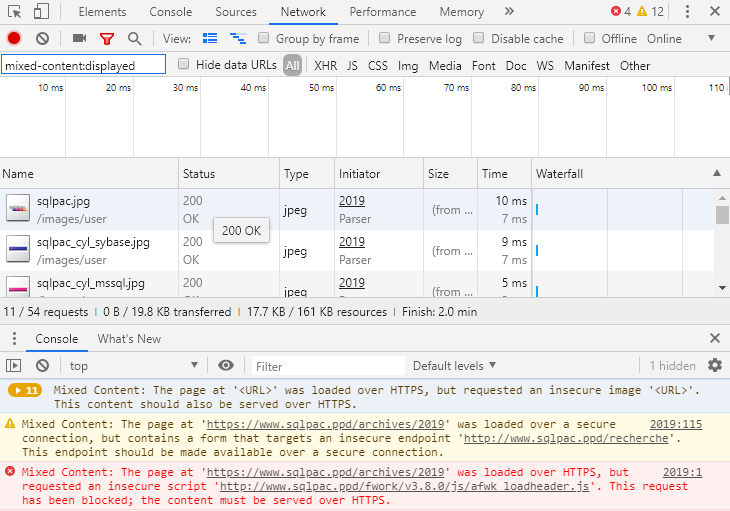Click initiator 2019 link for sqlpac.jpg
This screenshot has height=511, width=730.
[x=351, y=201]
